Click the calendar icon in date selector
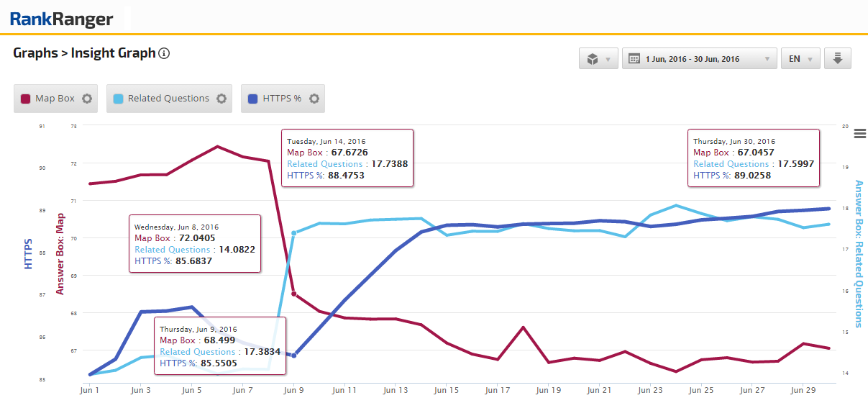868x403 pixels. (634, 59)
